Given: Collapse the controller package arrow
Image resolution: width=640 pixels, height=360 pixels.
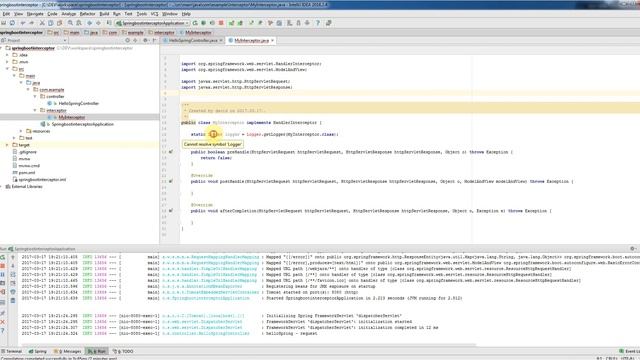Looking at the screenshot, I should pyautogui.click(x=35, y=97).
